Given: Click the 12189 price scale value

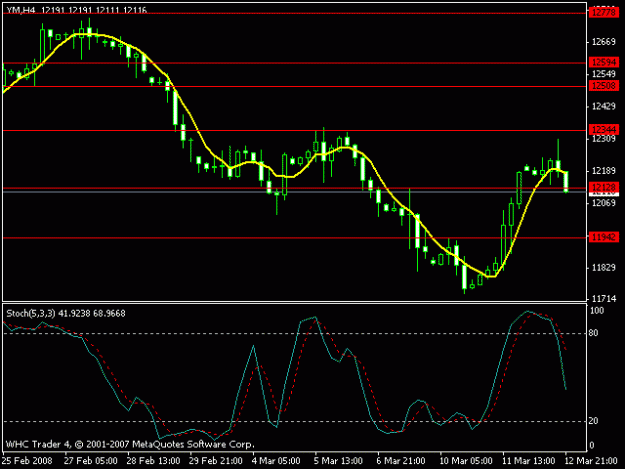Looking at the screenshot, I should tap(603, 171).
